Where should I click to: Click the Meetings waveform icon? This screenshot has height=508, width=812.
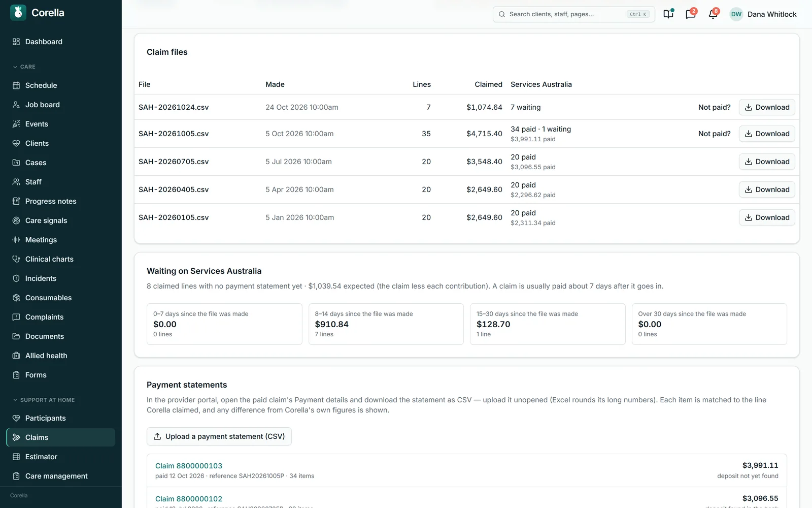click(16, 240)
